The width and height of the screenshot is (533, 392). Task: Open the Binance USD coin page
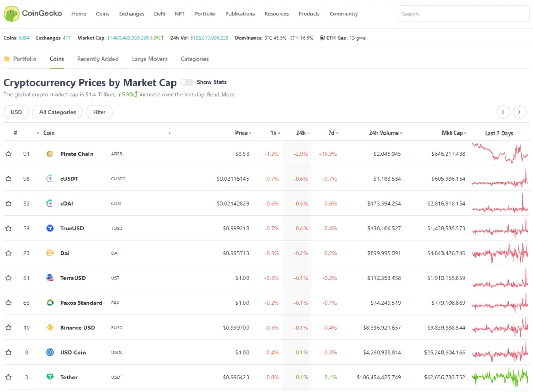(78, 328)
